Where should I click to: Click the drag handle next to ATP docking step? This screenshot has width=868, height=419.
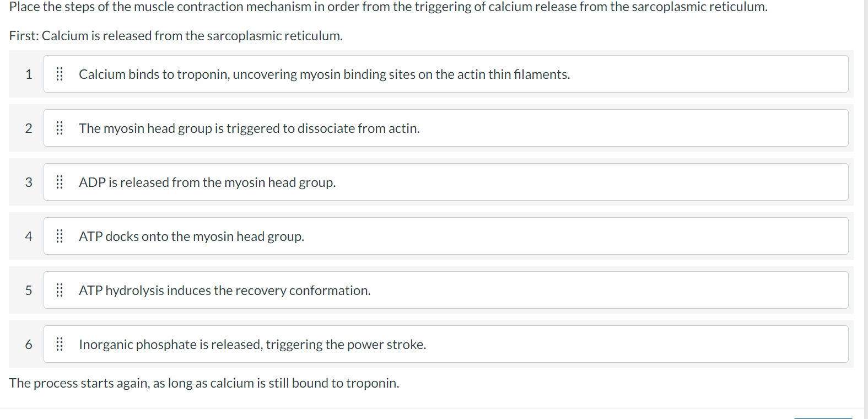(60, 235)
